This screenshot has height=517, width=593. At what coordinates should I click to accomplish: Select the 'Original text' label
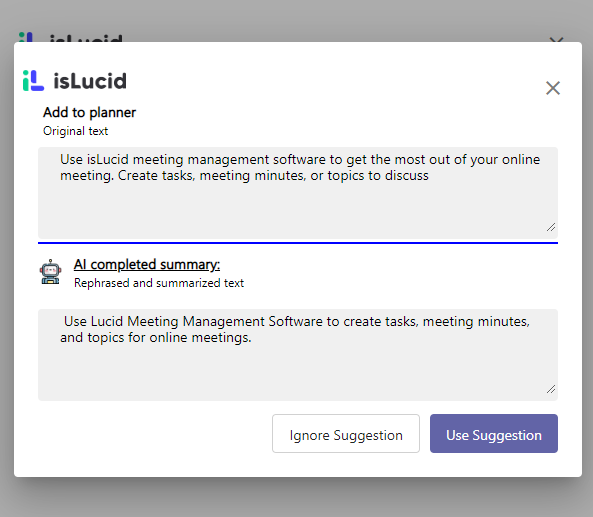click(x=75, y=131)
